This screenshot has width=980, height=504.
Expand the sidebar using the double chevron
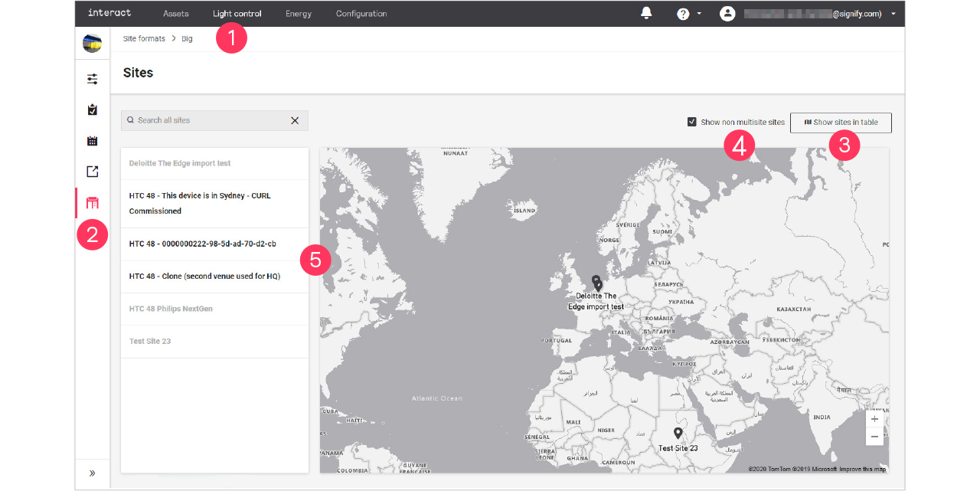point(92,473)
